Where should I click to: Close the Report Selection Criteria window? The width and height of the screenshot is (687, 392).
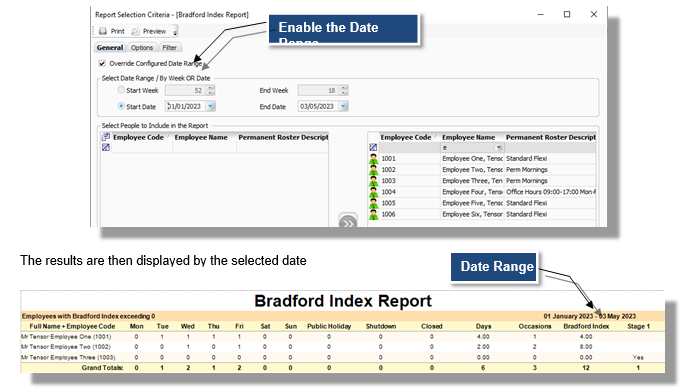(594, 14)
